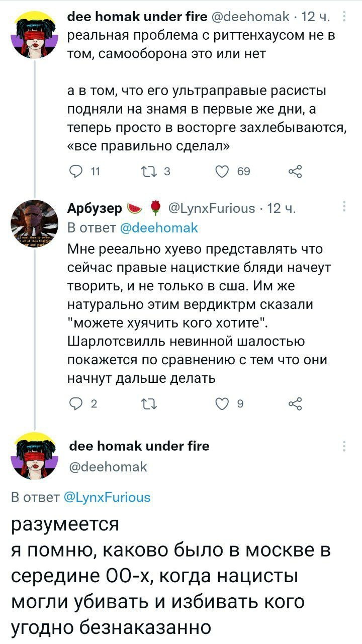Open Арбузер display name profile
362x644 pixels.
pos(95,208)
